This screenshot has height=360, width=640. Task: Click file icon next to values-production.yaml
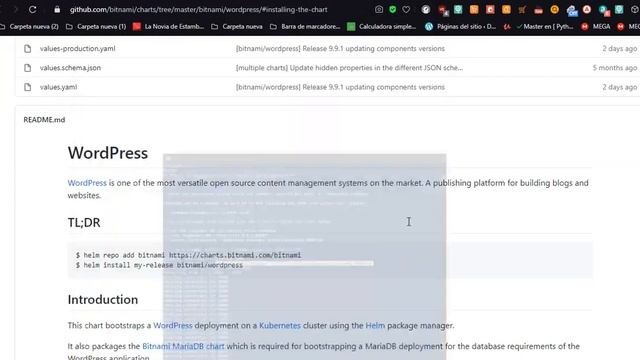click(x=27, y=49)
